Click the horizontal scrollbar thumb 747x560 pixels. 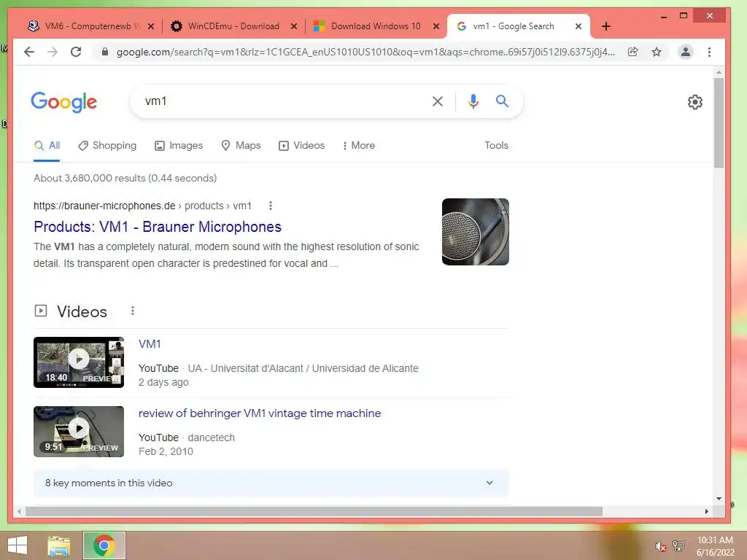314,511
